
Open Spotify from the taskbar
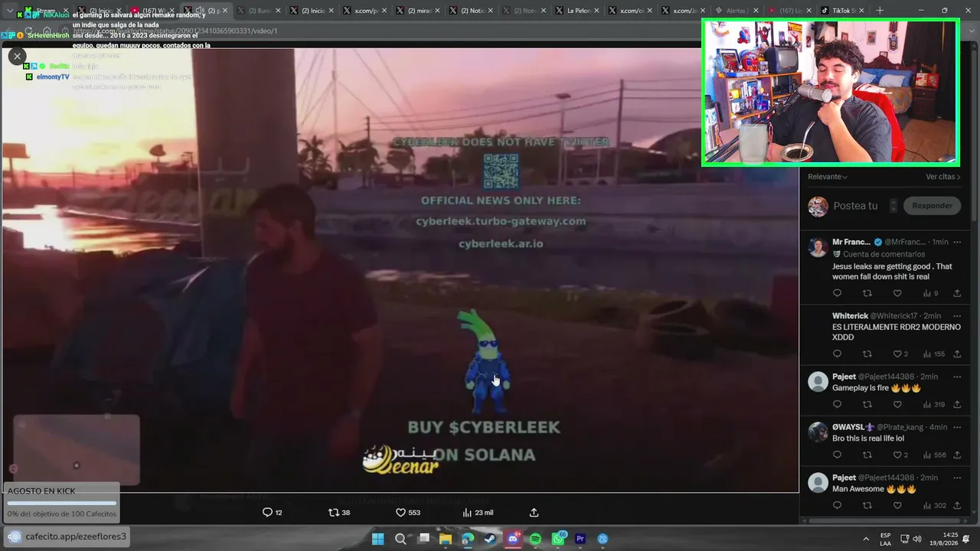535,539
